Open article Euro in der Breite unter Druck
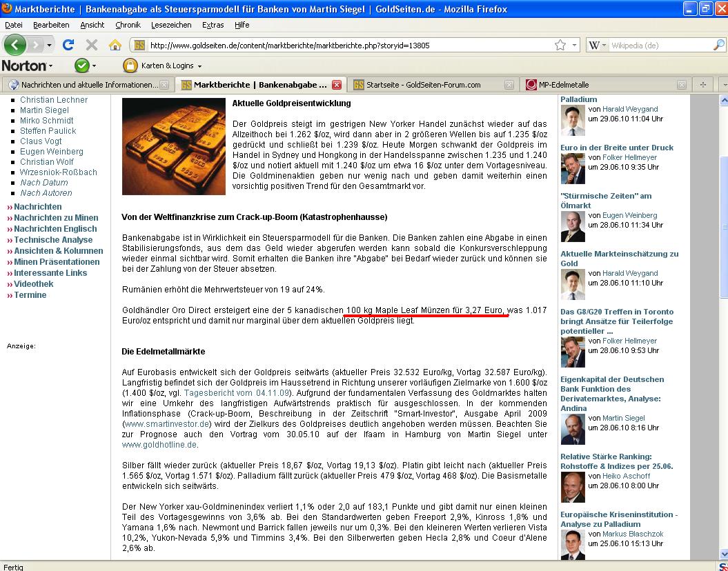 point(617,148)
